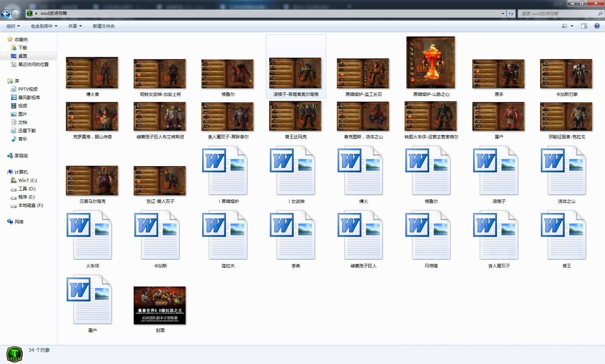Select the 克罗莫格，眠山传奇 image
The height and width of the screenshot is (364, 605).
click(x=92, y=116)
